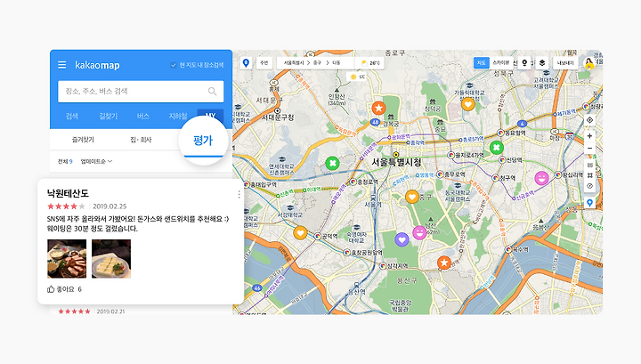
Task: Click the thumbs-up 좋아요 icon
Action: (x=51, y=289)
